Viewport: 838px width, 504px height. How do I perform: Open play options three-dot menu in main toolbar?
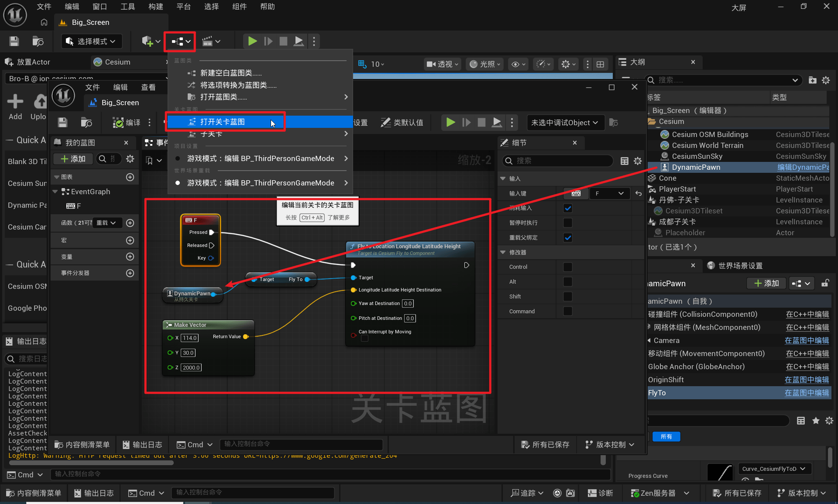[x=314, y=41]
